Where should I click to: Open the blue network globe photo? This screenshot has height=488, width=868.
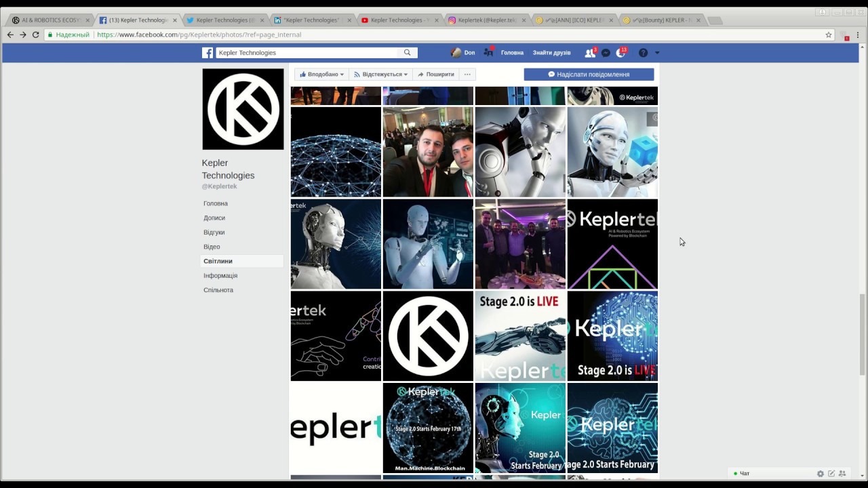point(336,152)
